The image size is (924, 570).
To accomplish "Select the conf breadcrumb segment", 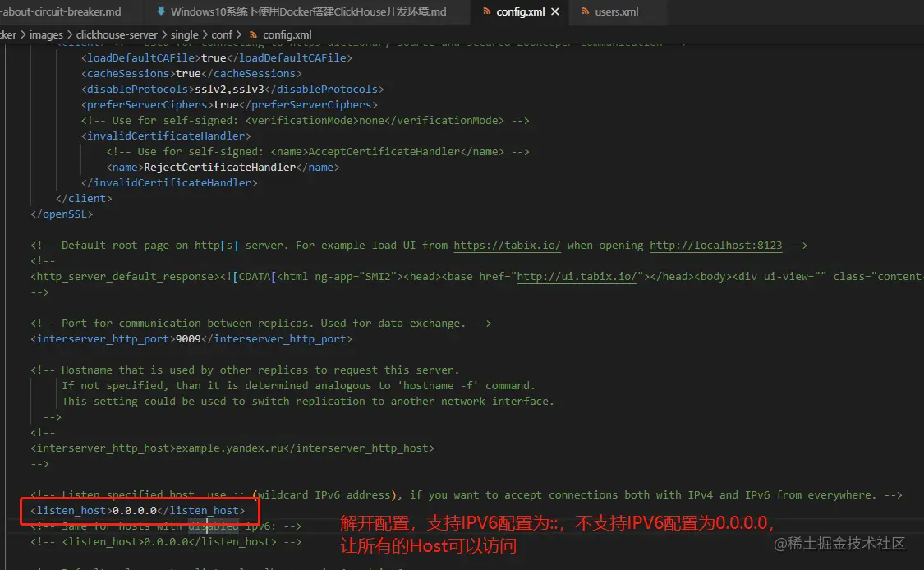I will [x=222, y=34].
